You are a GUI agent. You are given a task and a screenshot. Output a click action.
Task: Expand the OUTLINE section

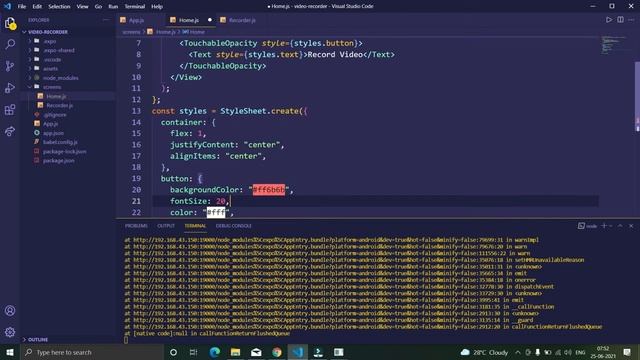24,339
